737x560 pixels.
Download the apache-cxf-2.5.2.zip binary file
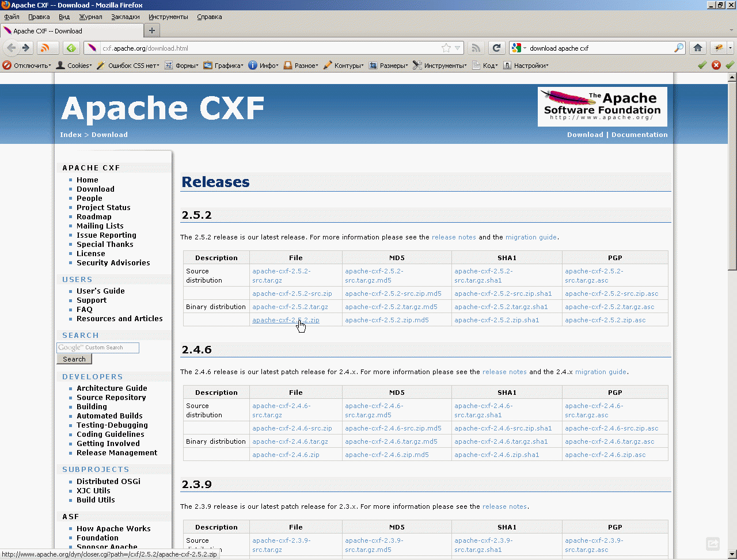point(286,320)
